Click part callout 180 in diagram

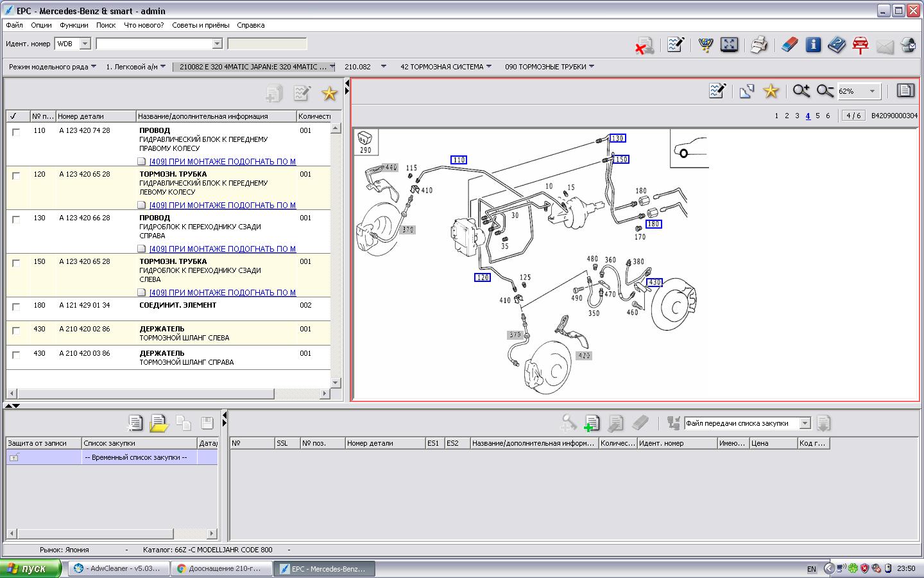coord(653,224)
